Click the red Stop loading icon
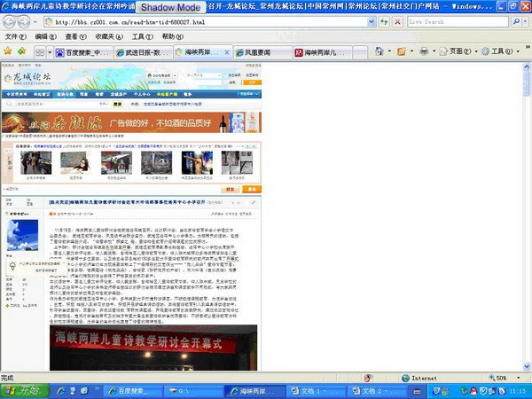 click(x=397, y=22)
